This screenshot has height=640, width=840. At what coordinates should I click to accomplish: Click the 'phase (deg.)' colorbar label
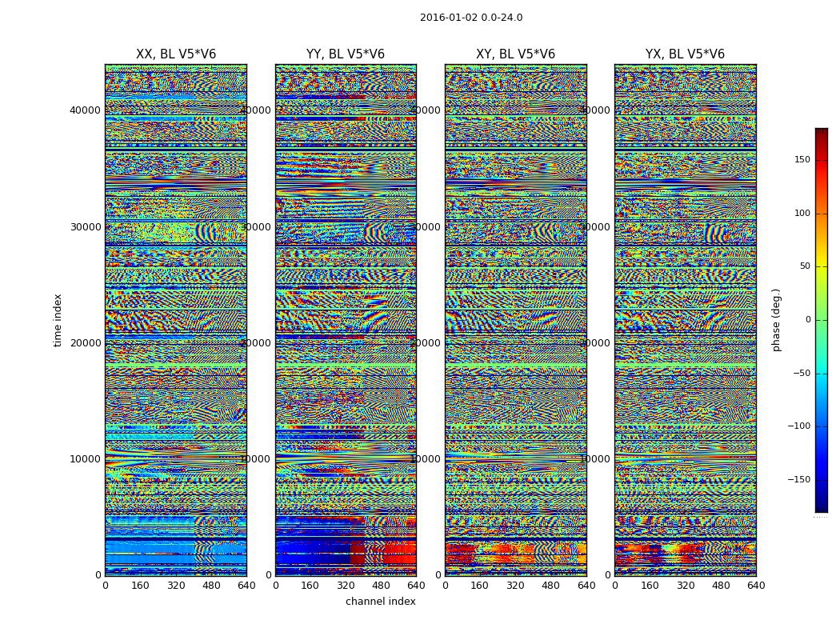(x=776, y=320)
